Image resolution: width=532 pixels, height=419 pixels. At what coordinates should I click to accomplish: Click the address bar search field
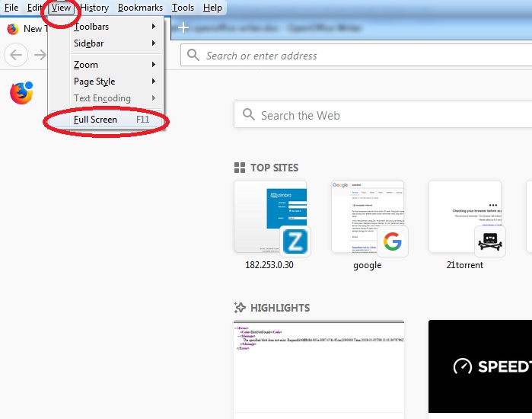click(x=356, y=56)
